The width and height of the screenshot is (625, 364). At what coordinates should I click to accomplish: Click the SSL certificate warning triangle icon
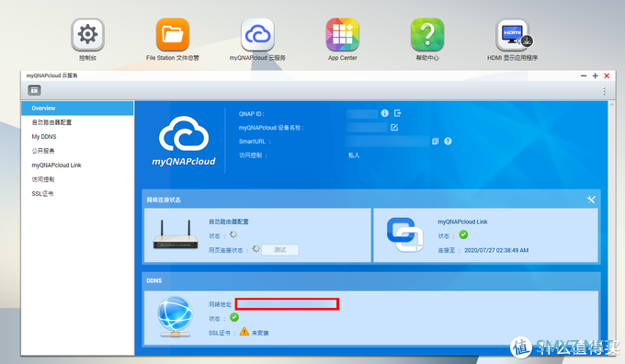coord(244,331)
